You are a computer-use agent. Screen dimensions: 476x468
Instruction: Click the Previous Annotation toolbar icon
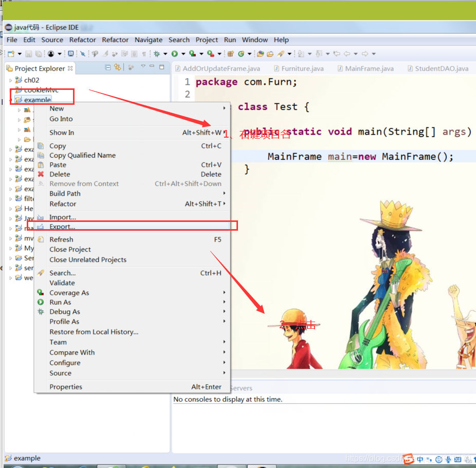319,54
